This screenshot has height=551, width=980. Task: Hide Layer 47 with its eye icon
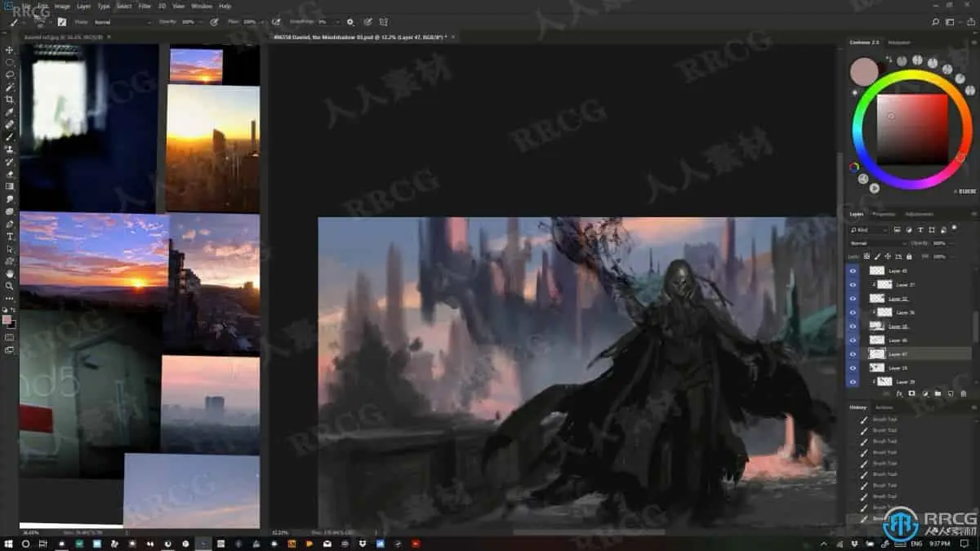coord(853,354)
